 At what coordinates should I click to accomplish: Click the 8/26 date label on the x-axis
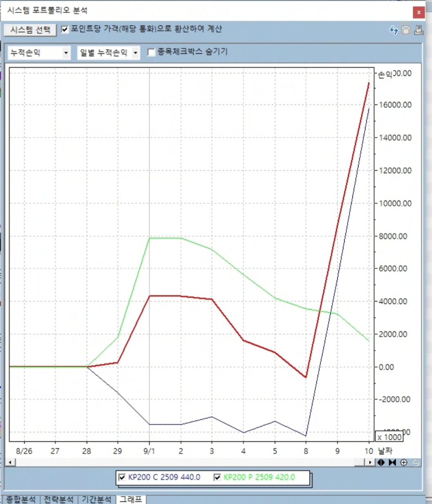tap(24, 451)
